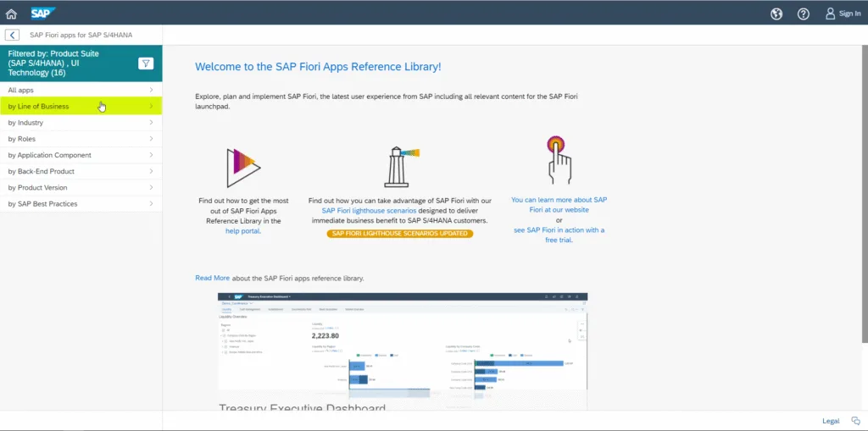This screenshot has width=868, height=431.
Task: Click the Welcome to SAP Fiori Apps Reference Library heading
Action: tap(319, 67)
